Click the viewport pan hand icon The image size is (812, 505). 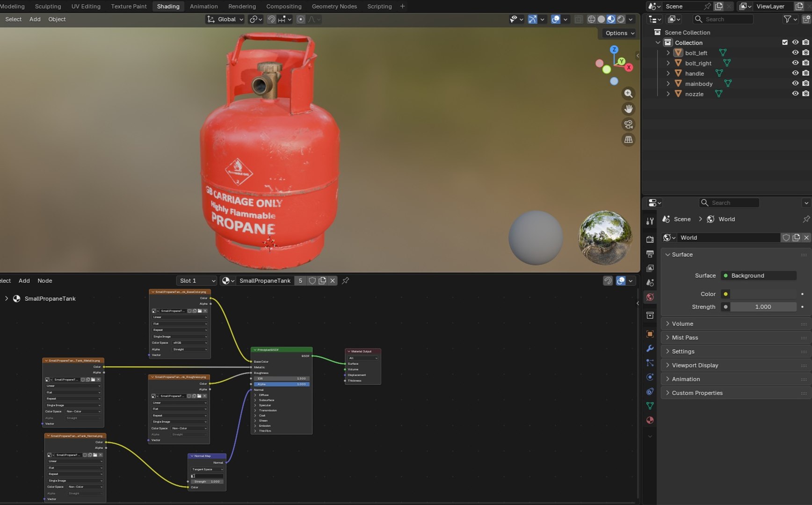[x=628, y=109]
